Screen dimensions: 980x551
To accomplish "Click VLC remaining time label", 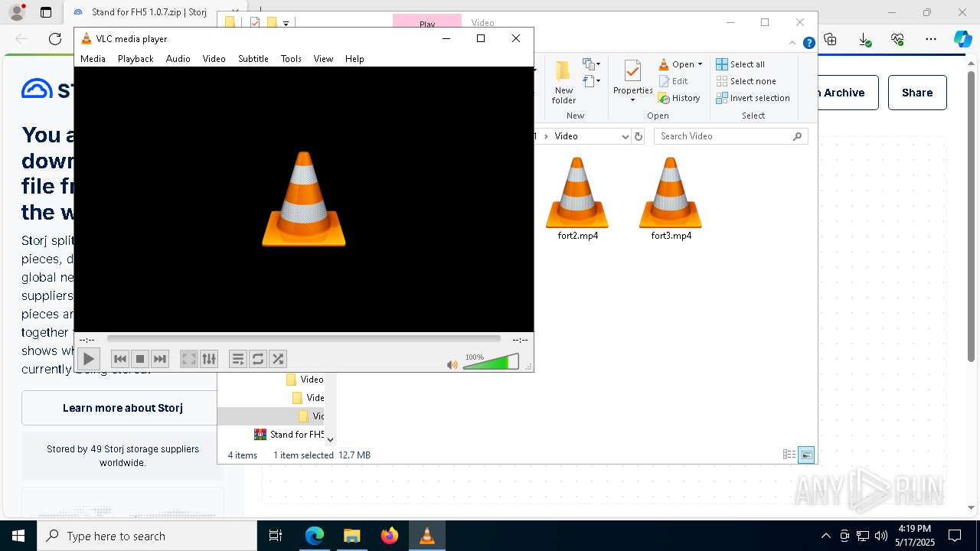I will coord(520,340).
